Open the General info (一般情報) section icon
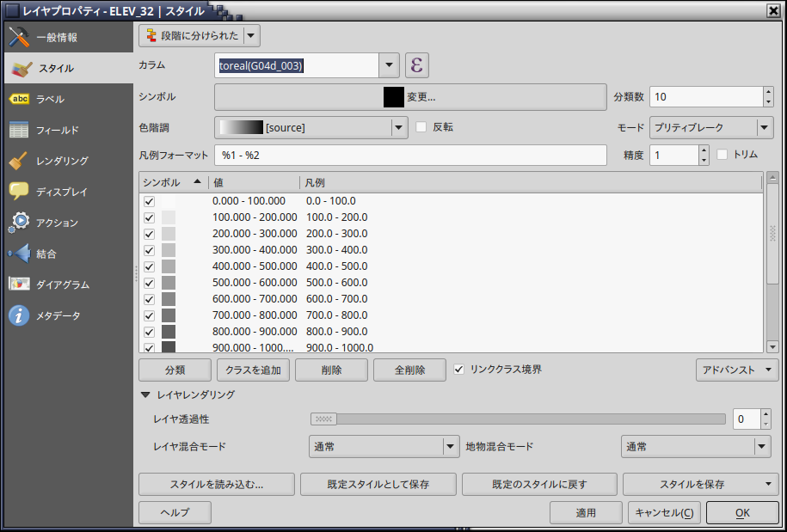The height and width of the screenshot is (532, 787). 19,37
